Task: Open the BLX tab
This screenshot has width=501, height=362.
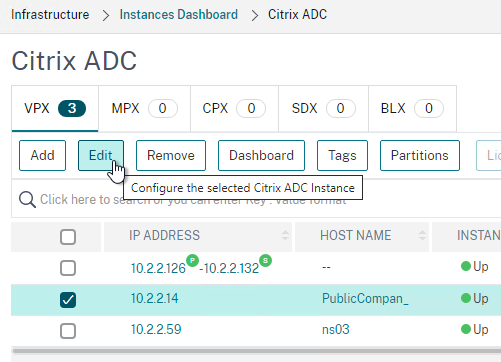Action: (412, 108)
